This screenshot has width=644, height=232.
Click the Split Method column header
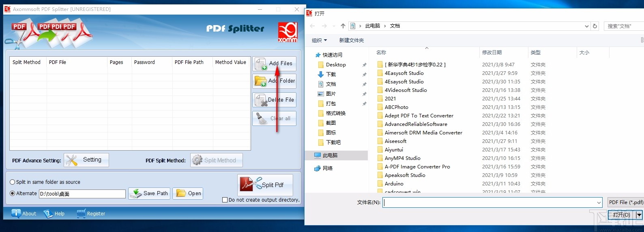[x=28, y=62]
